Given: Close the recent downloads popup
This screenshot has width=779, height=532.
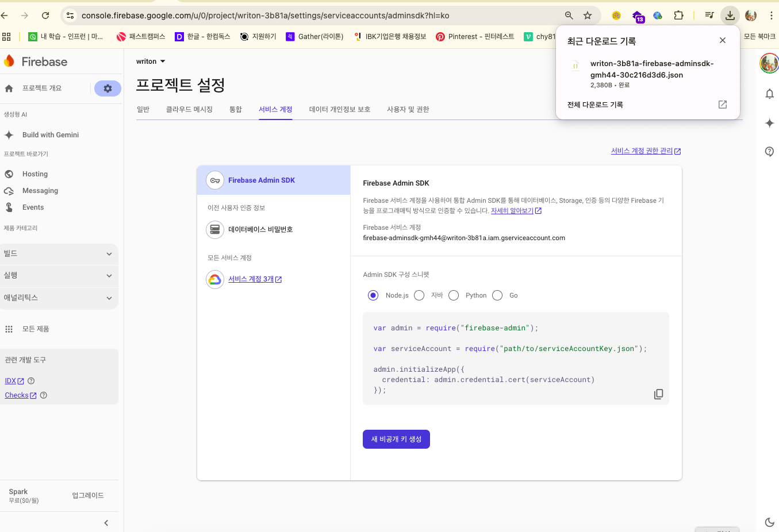Looking at the screenshot, I should (x=723, y=40).
